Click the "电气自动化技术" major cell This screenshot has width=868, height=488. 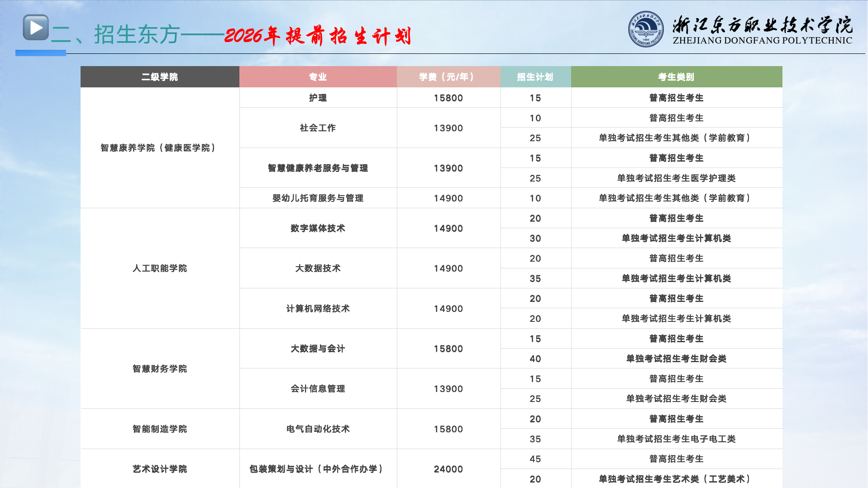[x=318, y=429]
